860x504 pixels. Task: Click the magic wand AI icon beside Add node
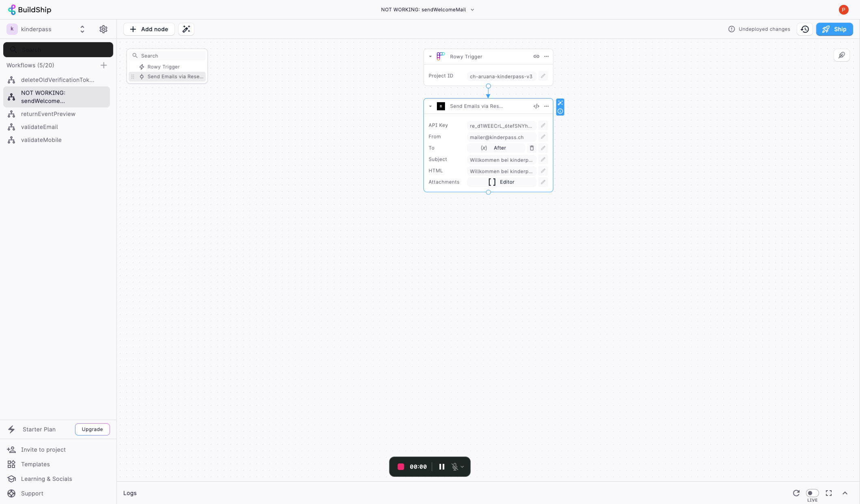[186, 29]
